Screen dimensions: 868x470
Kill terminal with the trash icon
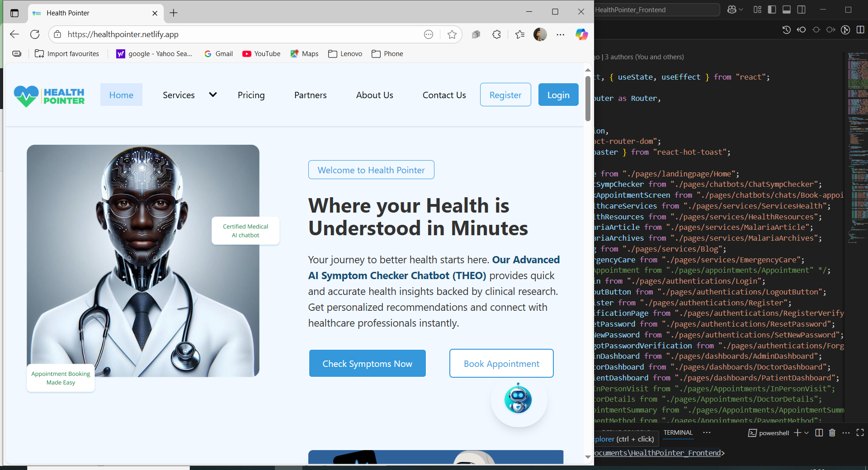(832, 433)
